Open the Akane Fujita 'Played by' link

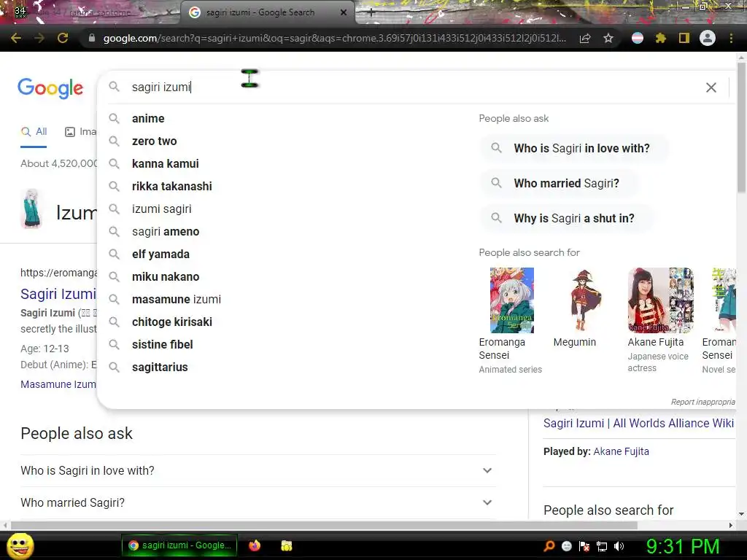tap(622, 451)
